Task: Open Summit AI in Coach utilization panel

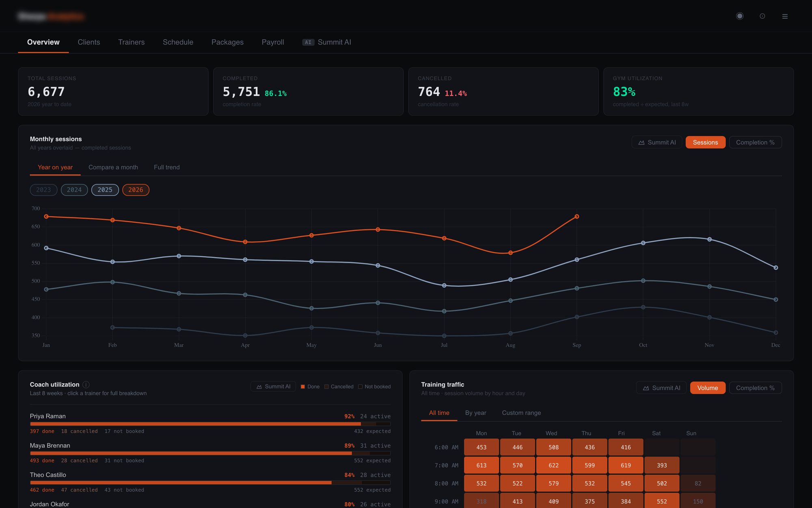Action: 273,386
